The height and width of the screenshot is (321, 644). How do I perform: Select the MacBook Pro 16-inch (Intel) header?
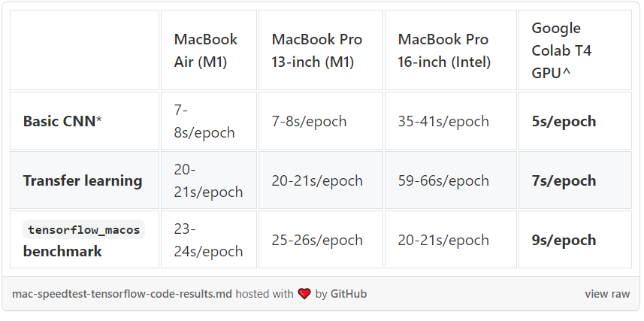(451, 50)
